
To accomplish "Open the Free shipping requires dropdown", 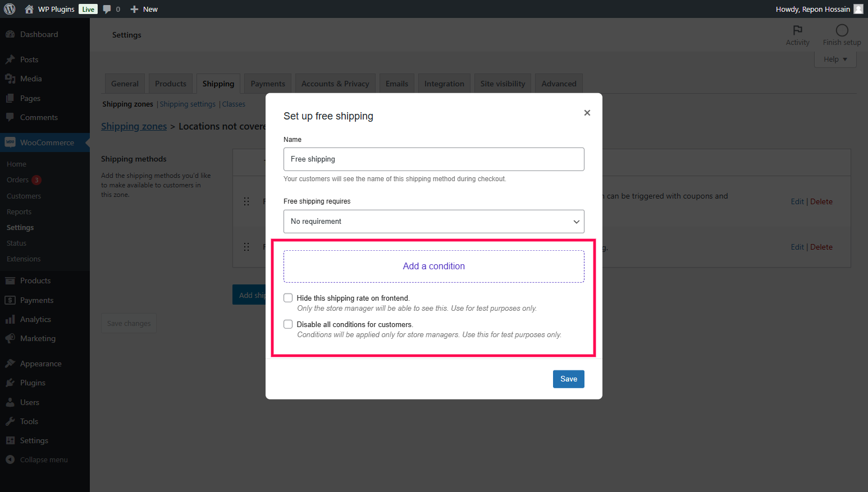I will click(433, 222).
